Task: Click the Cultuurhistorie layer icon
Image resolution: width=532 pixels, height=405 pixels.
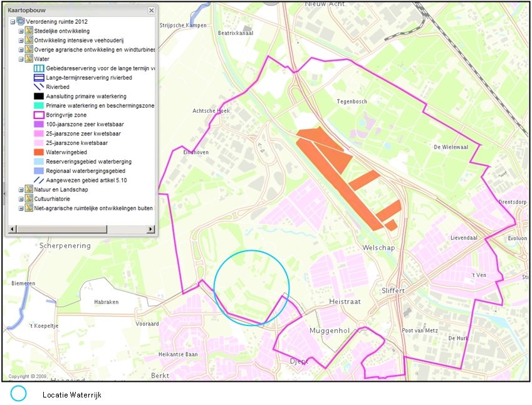Action: click(x=29, y=199)
